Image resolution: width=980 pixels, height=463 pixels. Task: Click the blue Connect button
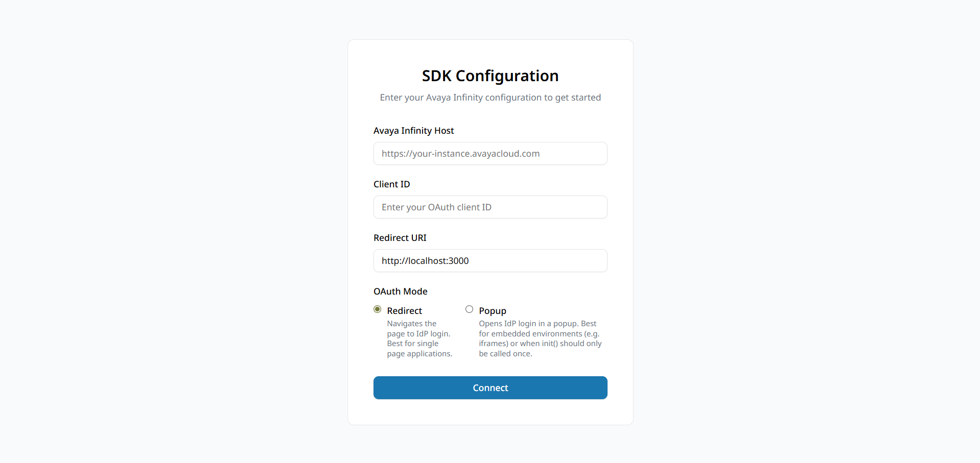point(491,388)
